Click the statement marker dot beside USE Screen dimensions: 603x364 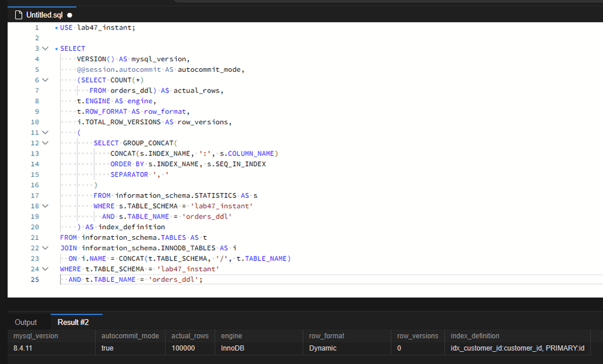click(57, 28)
